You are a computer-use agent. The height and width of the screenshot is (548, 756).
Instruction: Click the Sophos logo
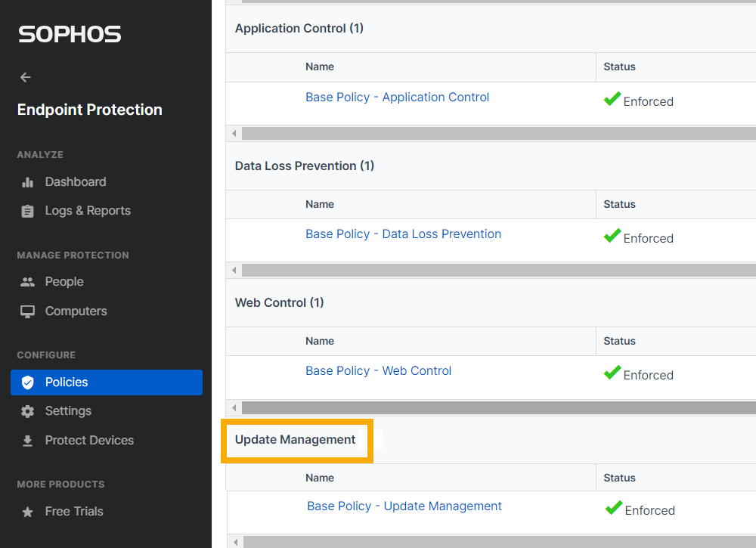pyautogui.click(x=70, y=34)
